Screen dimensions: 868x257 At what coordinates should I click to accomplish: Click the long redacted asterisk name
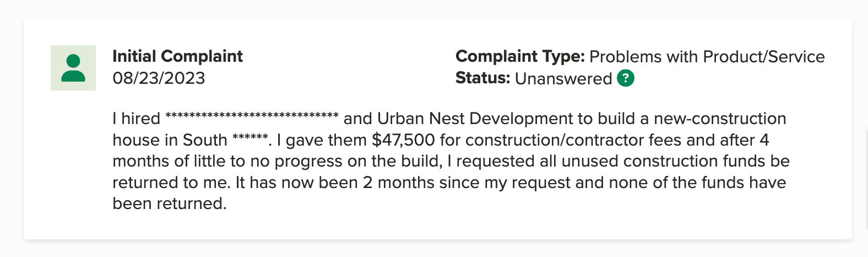252,117
